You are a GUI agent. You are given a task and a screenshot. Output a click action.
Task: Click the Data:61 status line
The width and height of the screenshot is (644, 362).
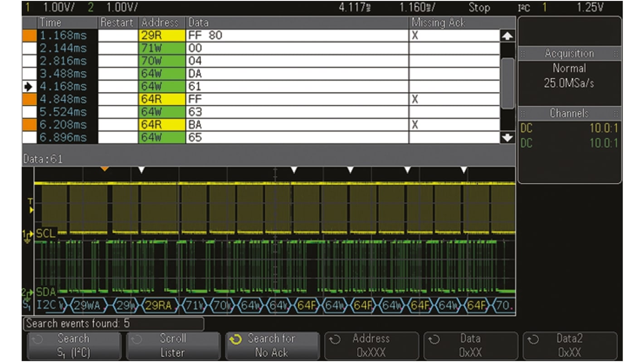tap(43, 159)
